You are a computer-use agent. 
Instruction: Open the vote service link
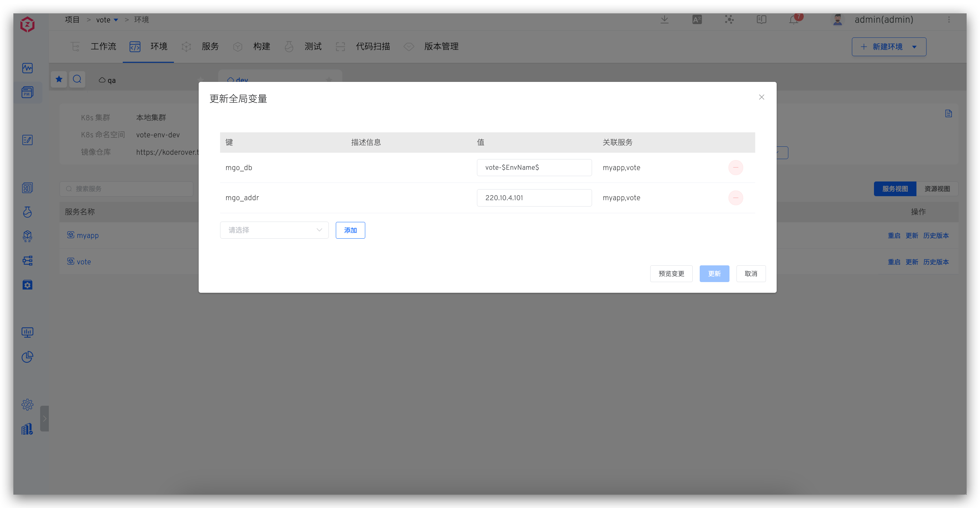[x=84, y=262]
